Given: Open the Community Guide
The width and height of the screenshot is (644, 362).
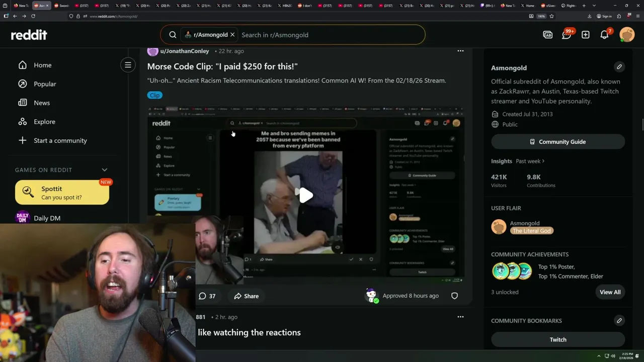Looking at the screenshot, I should [x=558, y=142].
